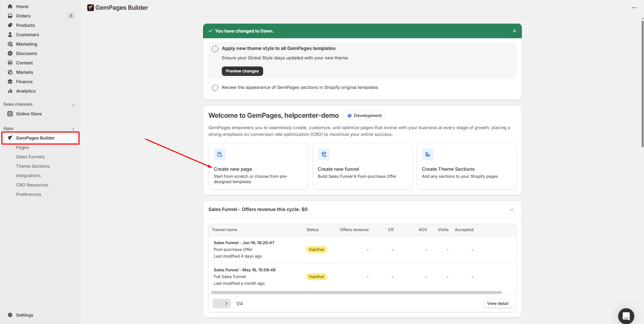This screenshot has width=644, height=324.
Task: Click the Online Store icon
Action: click(10, 114)
